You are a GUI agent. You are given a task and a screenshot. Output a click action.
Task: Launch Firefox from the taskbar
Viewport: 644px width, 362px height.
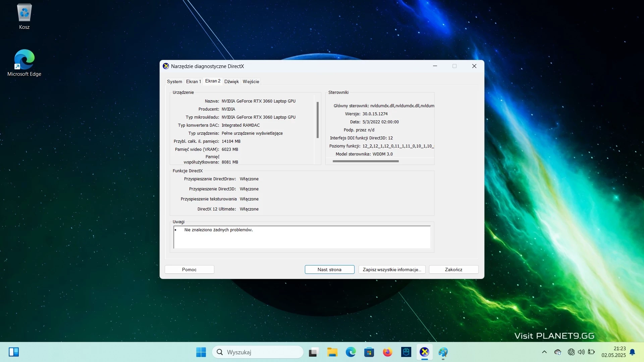(387, 352)
